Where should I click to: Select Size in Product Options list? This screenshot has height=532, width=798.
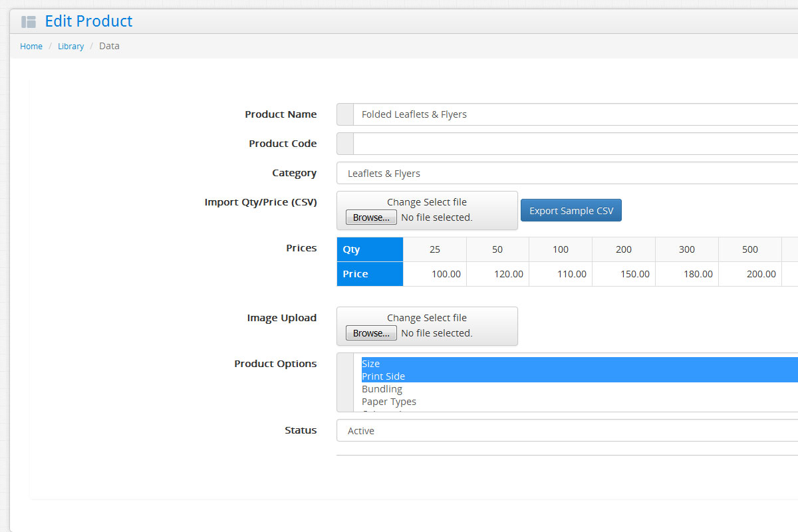click(371, 364)
